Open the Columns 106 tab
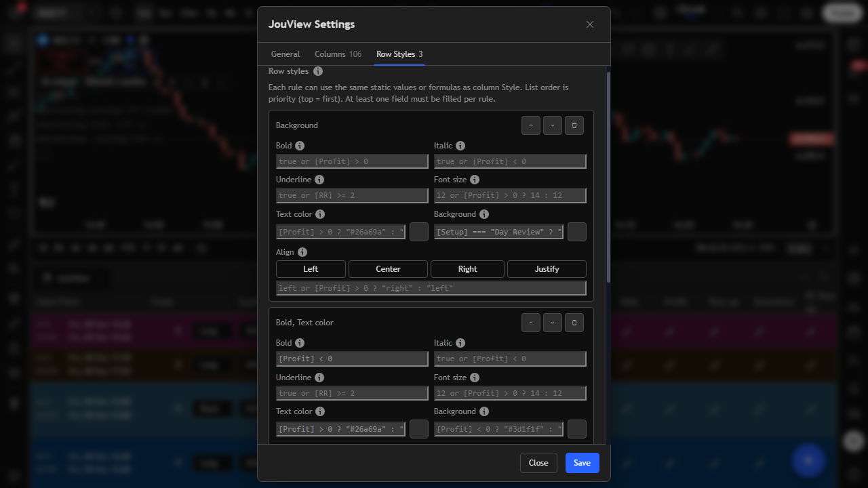 pyautogui.click(x=338, y=54)
